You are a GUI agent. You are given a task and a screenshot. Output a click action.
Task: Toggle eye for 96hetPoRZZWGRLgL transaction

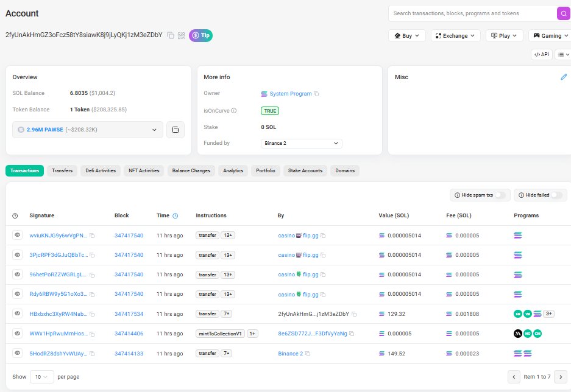pyautogui.click(x=17, y=275)
